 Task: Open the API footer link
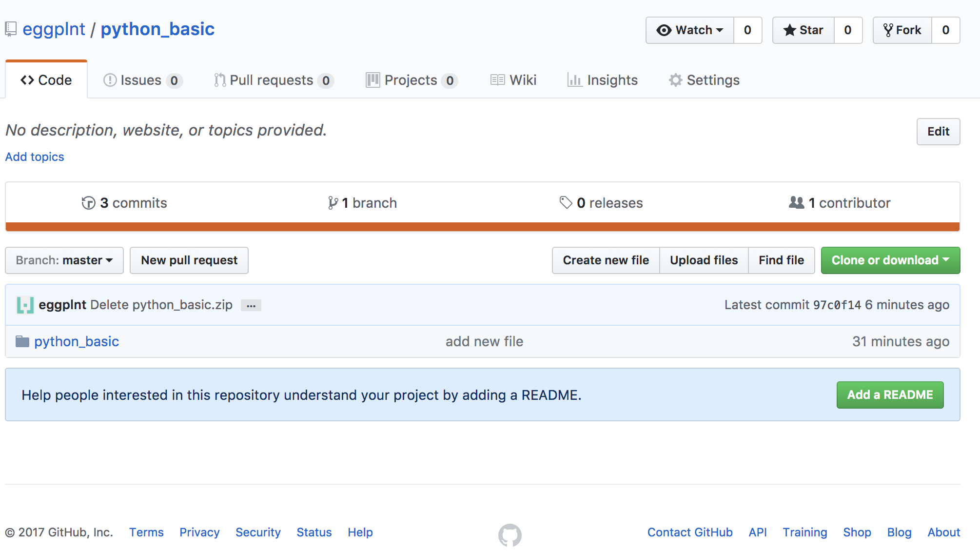tap(758, 532)
